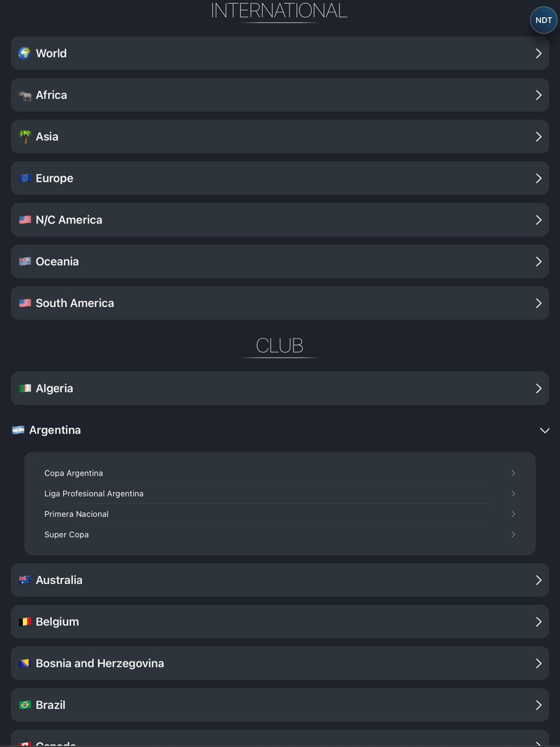Expand the Bosnia and Herzegovina chevron
The height and width of the screenshot is (747, 560).
tap(538, 664)
